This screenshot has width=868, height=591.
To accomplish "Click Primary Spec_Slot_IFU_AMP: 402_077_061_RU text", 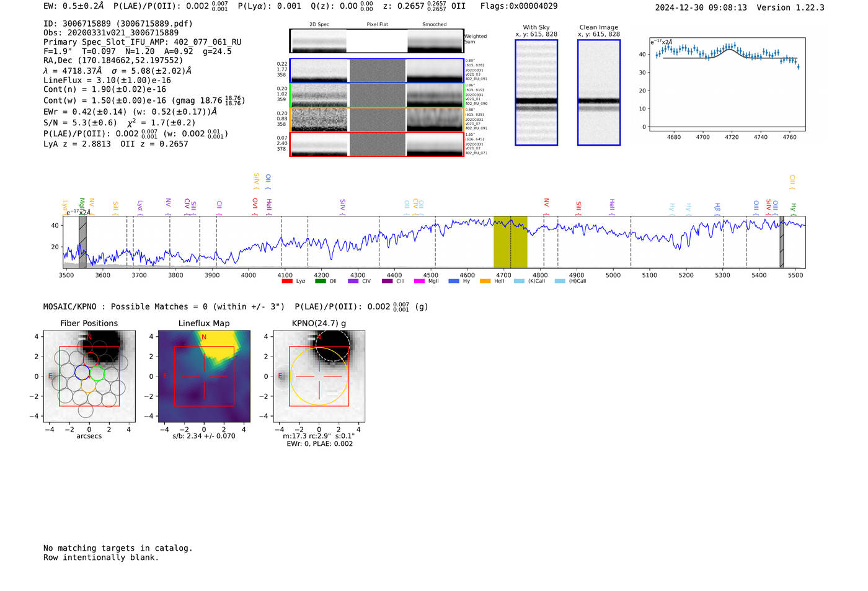I will 143,42.
